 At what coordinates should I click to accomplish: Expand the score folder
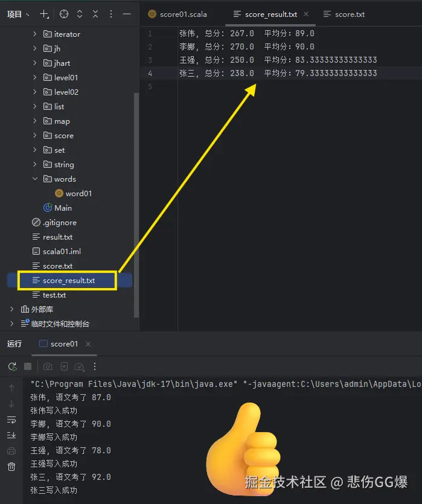coord(34,135)
